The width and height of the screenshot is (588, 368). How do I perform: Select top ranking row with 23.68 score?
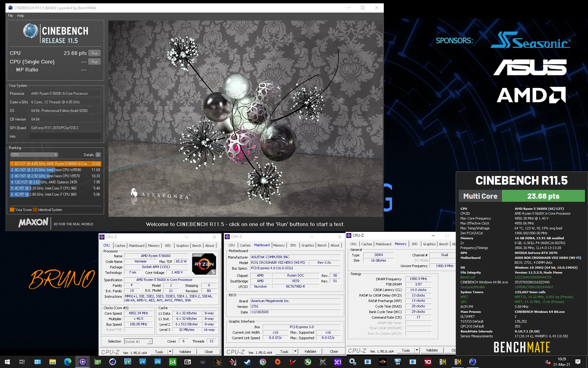coord(55,164)
